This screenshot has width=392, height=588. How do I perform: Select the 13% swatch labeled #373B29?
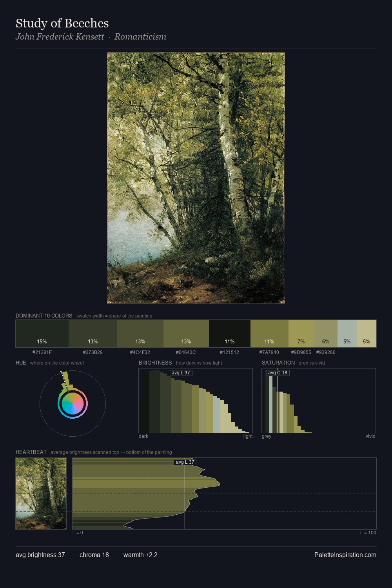tap(93, 334)
